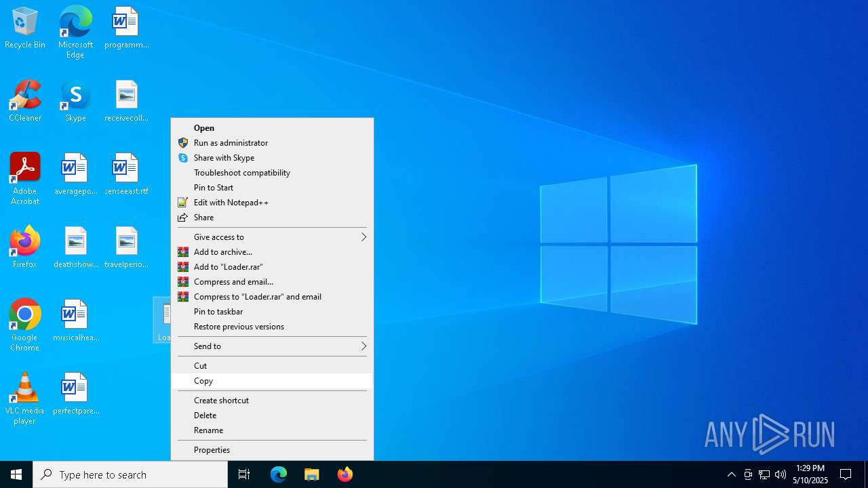Select the Microsoft Edge desktop shortcut
Image resolution: width=868 pixels, height=488 pixels.
click(x=75, y=33)
